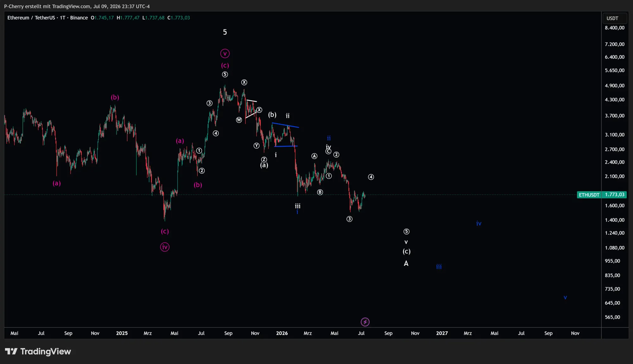Click the low value L1.737,68
Image resolution: width=633 pixels, height=364 pixels.
point(153,18)
